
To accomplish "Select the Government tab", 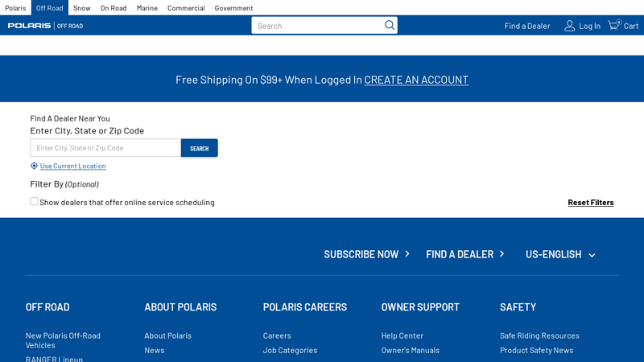I will [x=233, y=8].
